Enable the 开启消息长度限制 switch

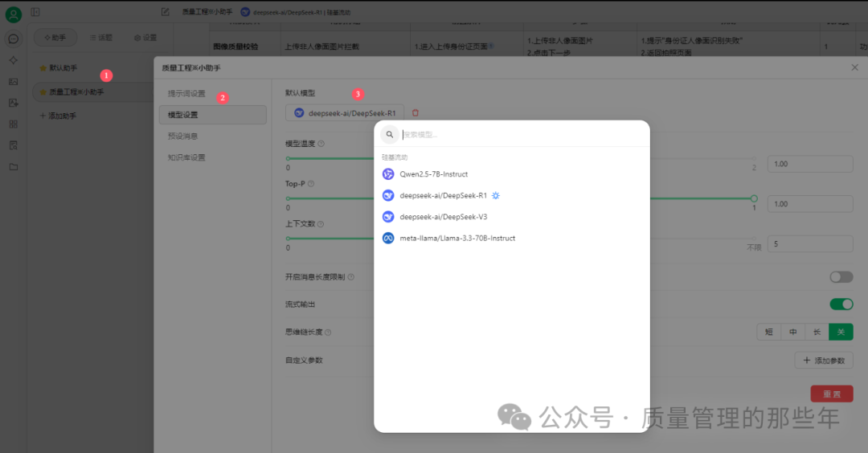[x=841, y=277]
